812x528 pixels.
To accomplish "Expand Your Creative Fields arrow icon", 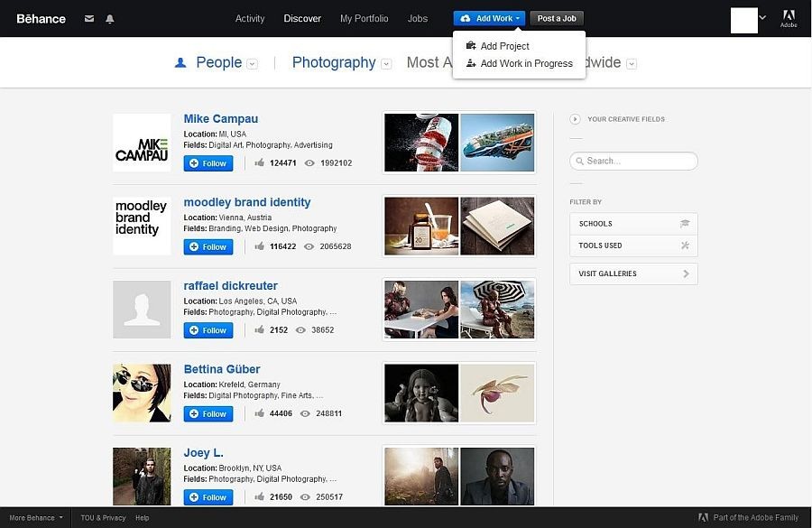I will coord(575,119).
